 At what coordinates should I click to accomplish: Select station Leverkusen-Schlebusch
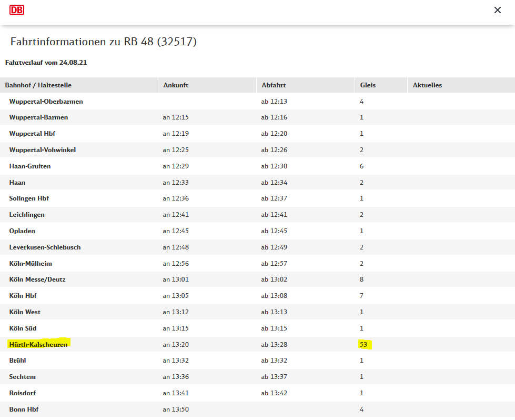point(45,247)
